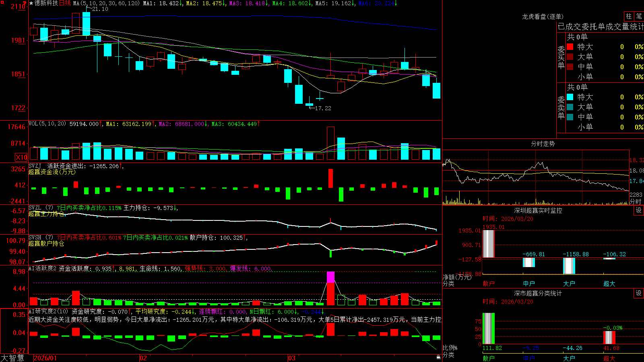Viewport: 644px width, 362px height.
Task: Click the 超赢资金流(万元) indicator title
Action: 52,172
